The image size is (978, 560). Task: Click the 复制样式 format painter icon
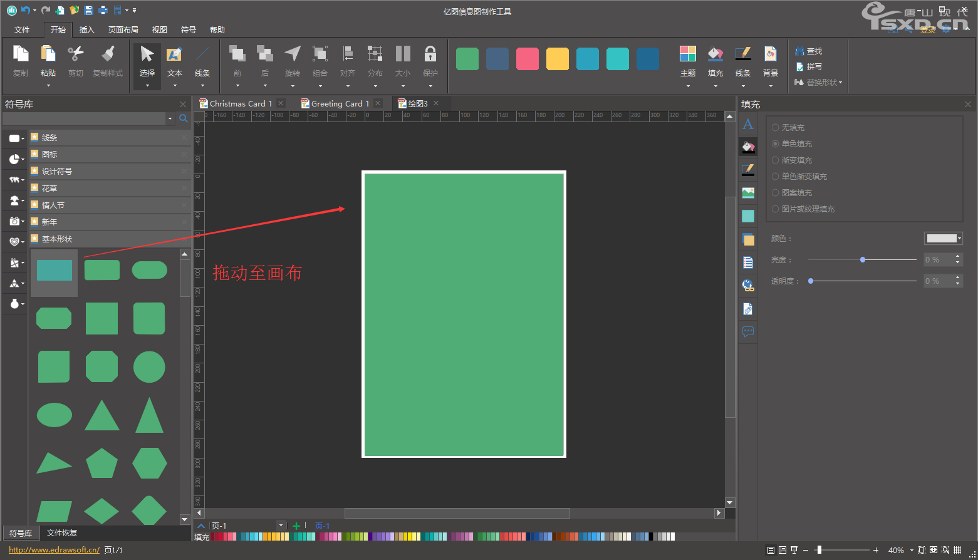point(108,54)
